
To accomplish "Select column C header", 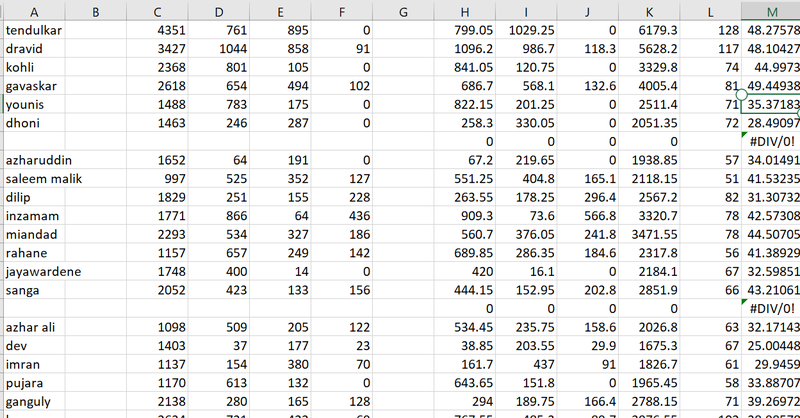I will tap(157, 12).
